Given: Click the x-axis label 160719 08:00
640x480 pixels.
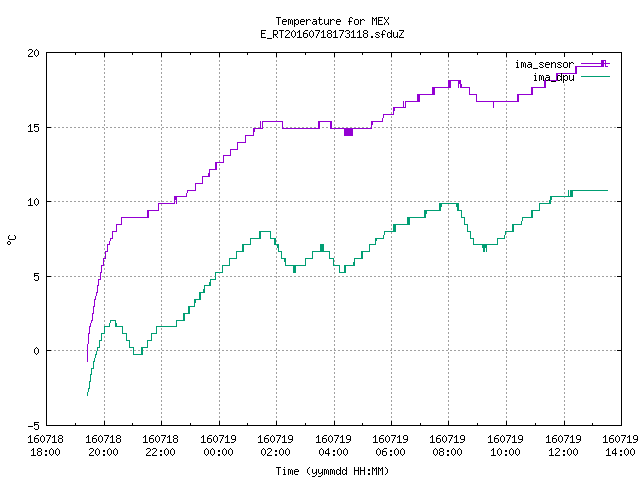Looking at the screenshot, I should 448,445.
